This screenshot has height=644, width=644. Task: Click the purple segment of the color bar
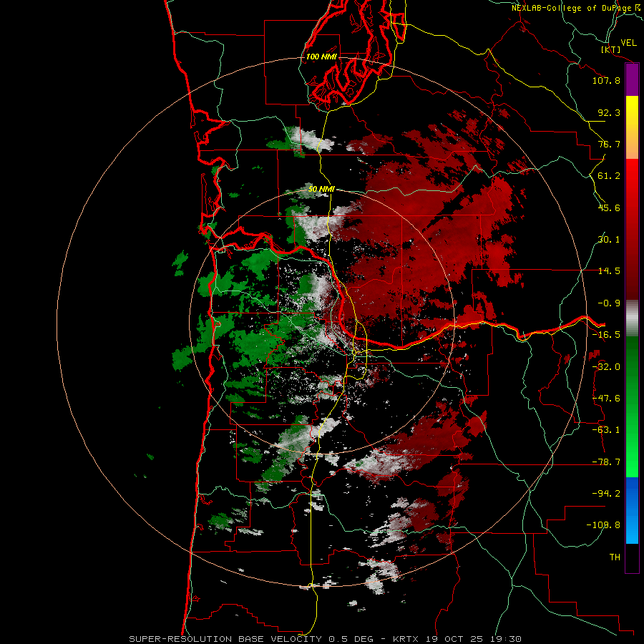632,79
